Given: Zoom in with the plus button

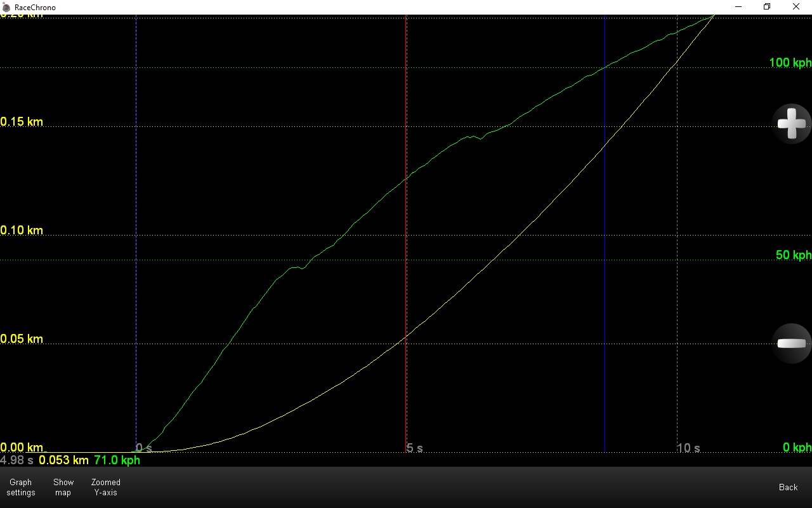Looking at the screenshot, I should point(791,123).
